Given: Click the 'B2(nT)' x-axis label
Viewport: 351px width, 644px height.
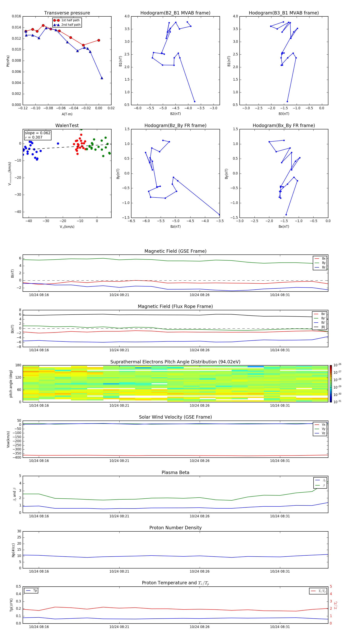Looking at the screenshot, I should (175, 114).
